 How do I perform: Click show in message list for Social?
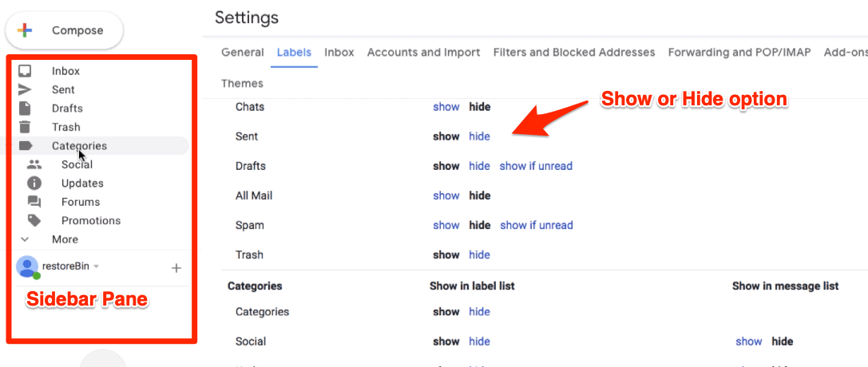[749, 341]
